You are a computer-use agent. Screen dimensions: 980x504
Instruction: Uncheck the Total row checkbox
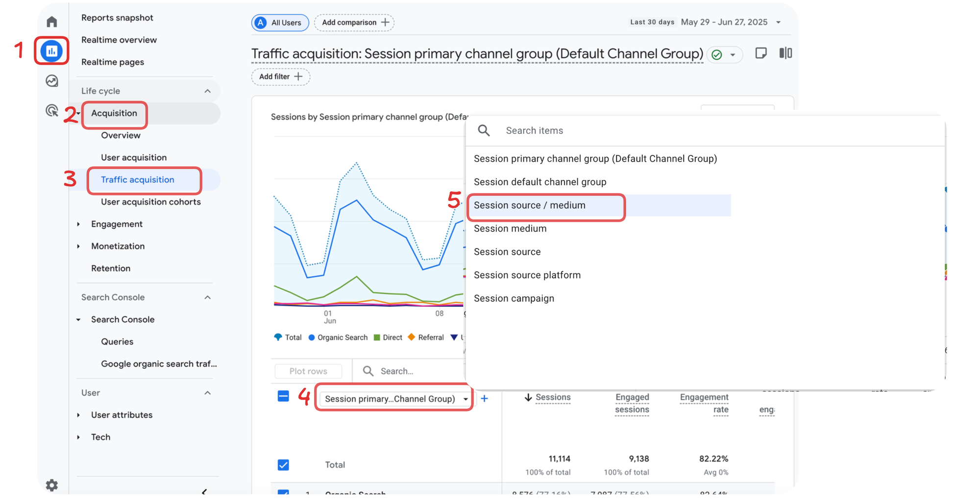click(283, 465)
